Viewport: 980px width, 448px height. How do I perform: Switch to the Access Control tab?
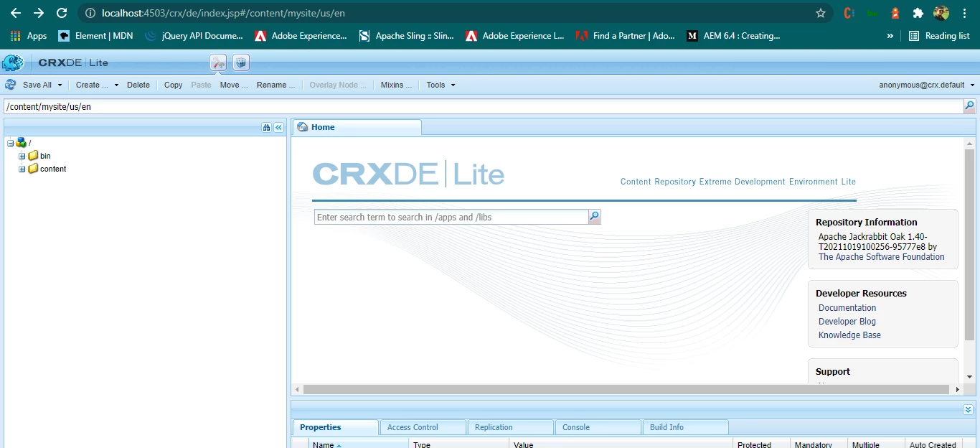[423, 427]
